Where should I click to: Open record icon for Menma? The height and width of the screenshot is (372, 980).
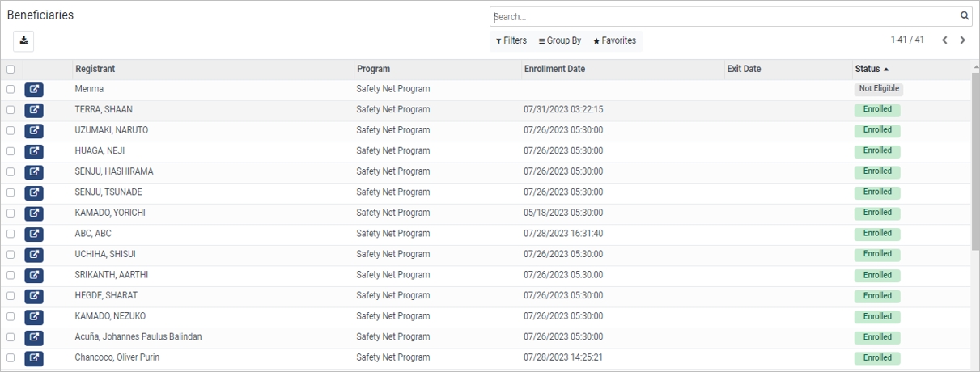[34, 89]
